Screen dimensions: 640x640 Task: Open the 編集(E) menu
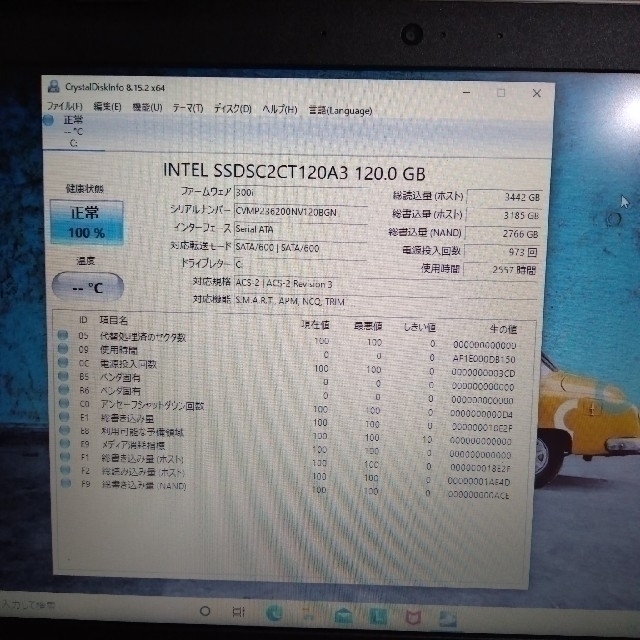(x=107, y=107)
